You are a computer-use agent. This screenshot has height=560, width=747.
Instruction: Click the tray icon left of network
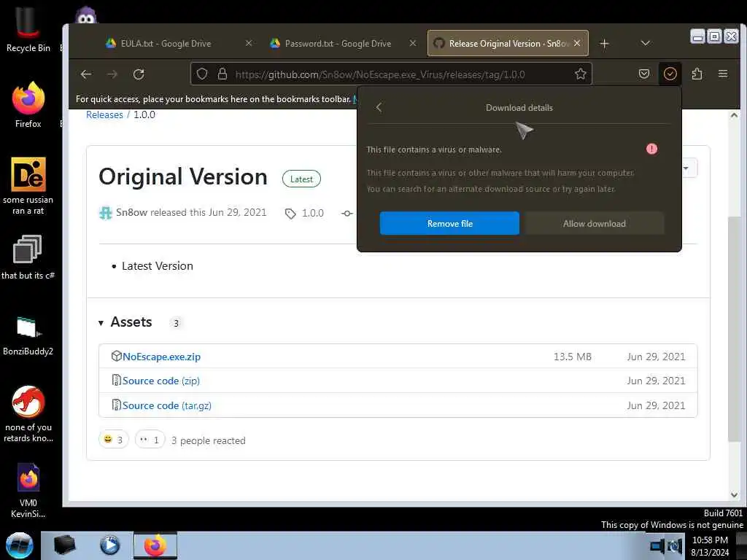pyautogui.click(x=657, y=547)
